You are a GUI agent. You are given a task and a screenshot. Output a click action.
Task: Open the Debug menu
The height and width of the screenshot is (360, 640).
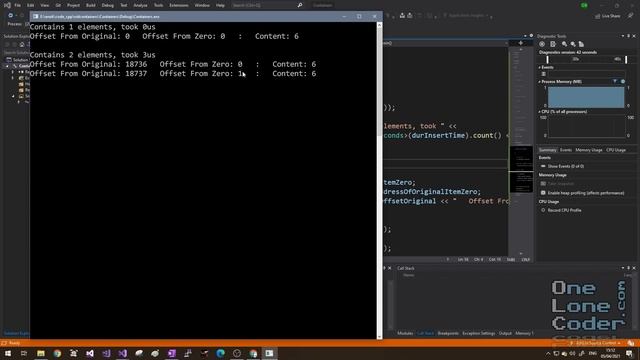(108, 5)
